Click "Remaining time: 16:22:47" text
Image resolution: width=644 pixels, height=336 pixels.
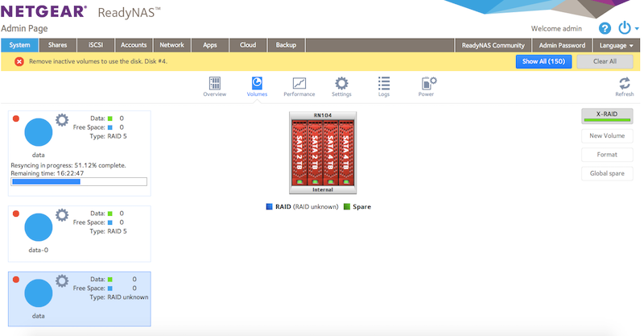pyautogui.click(x=47, y=173)
